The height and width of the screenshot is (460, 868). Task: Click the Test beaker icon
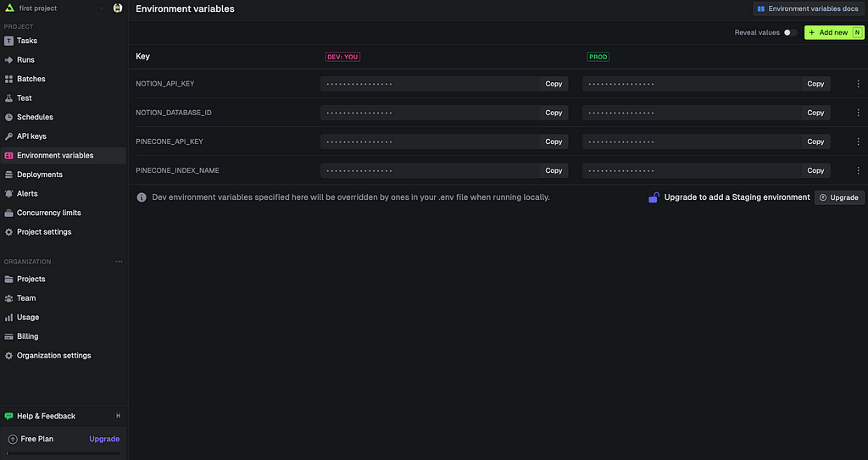[x=8, y=98]
